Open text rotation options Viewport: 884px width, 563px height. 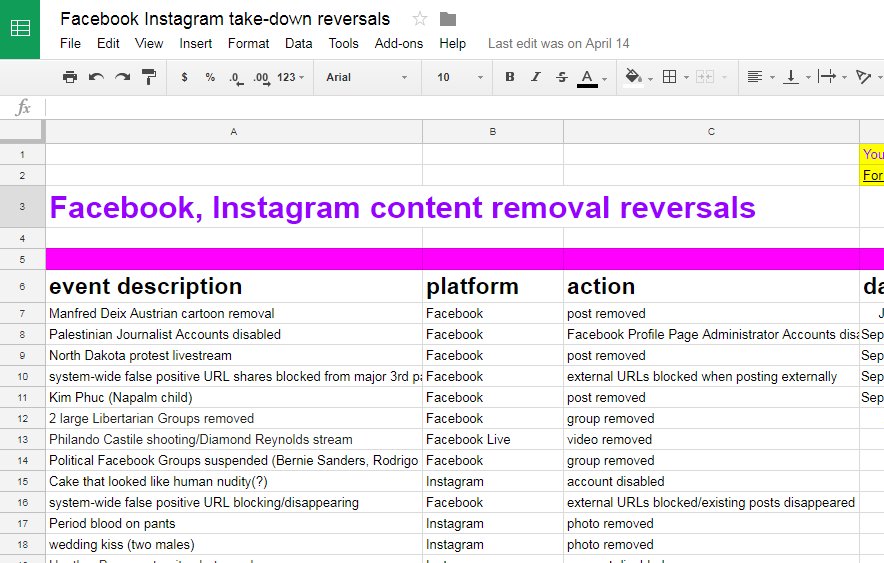pyautogui.click(x=863, y=77)
